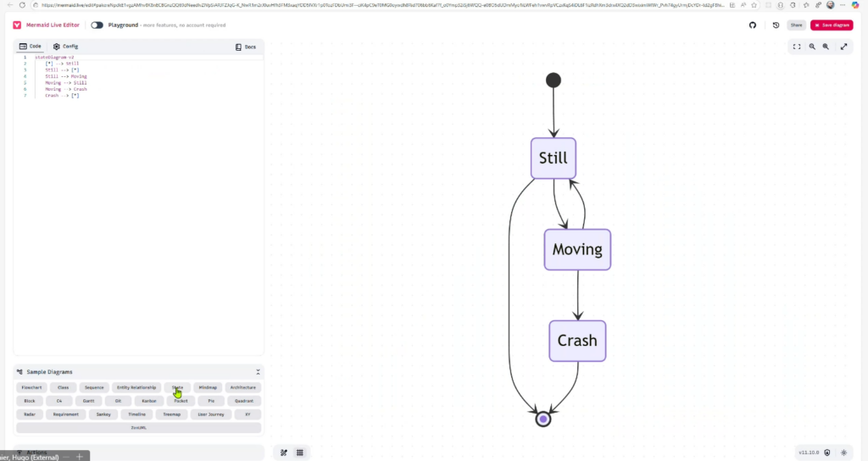Load the Timeline sample diagram
Viewport: 868px width, 461px height.
point(136,414)
